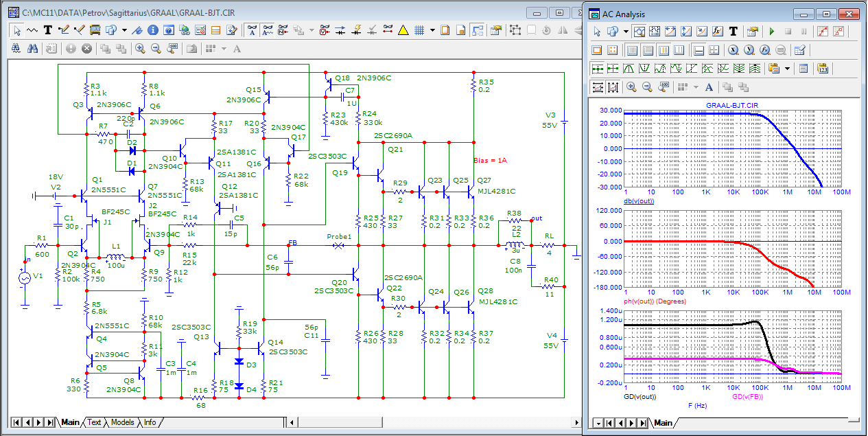Toggle grid display in schematic toolbar
868x436 pixels.
coord(419,30)
